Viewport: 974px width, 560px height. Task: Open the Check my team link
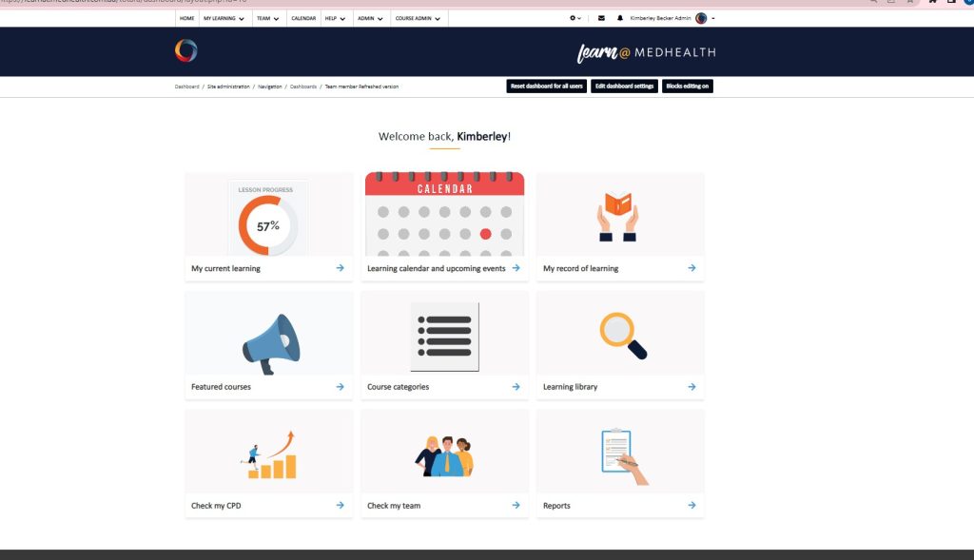pos(394,506)
